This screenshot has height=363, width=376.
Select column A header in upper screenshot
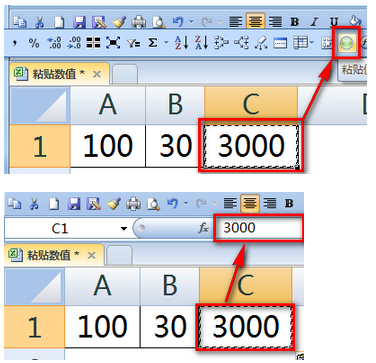pos(108,105)
